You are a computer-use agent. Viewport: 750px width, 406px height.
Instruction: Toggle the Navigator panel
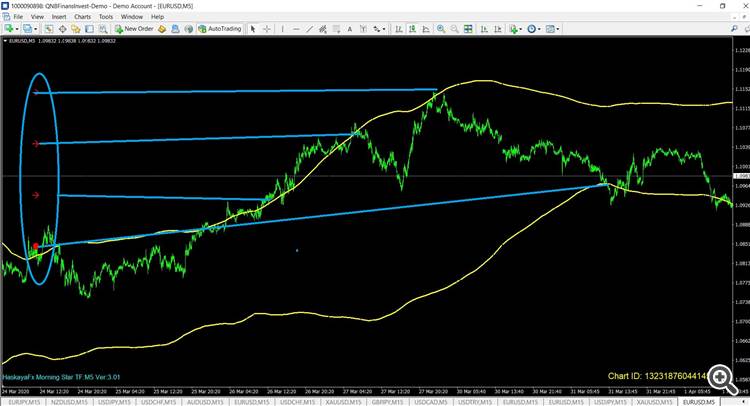click(76, 29)
